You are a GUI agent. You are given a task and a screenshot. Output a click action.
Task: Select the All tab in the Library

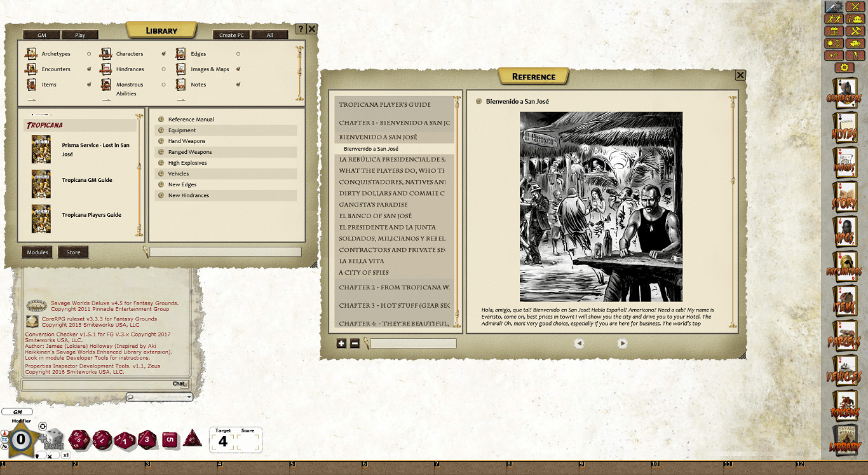tap(269, 34)
